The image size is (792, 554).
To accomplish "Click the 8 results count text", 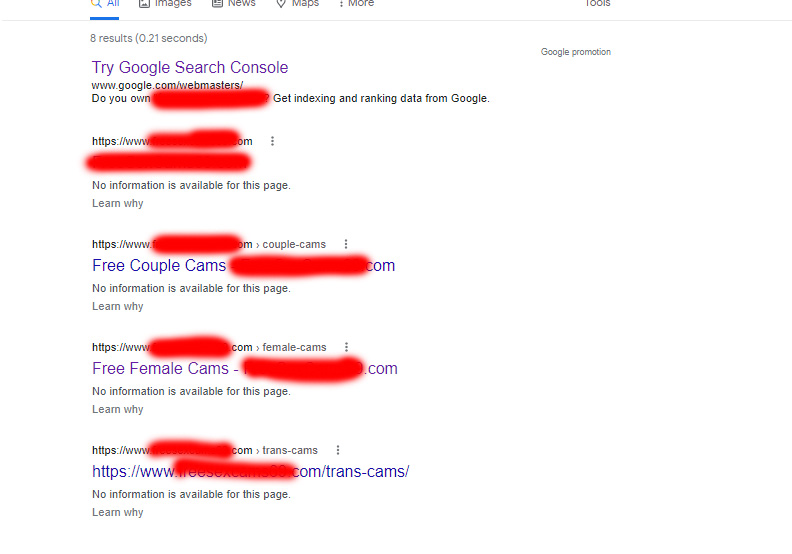I will [148, 38].
